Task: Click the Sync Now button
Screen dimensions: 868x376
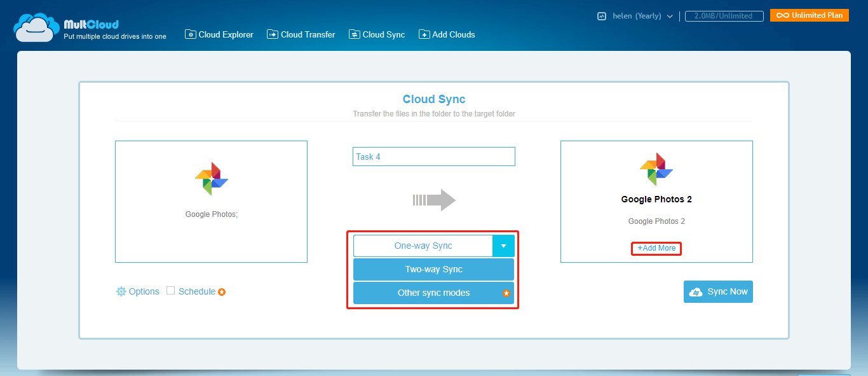Action: point(718,291)
